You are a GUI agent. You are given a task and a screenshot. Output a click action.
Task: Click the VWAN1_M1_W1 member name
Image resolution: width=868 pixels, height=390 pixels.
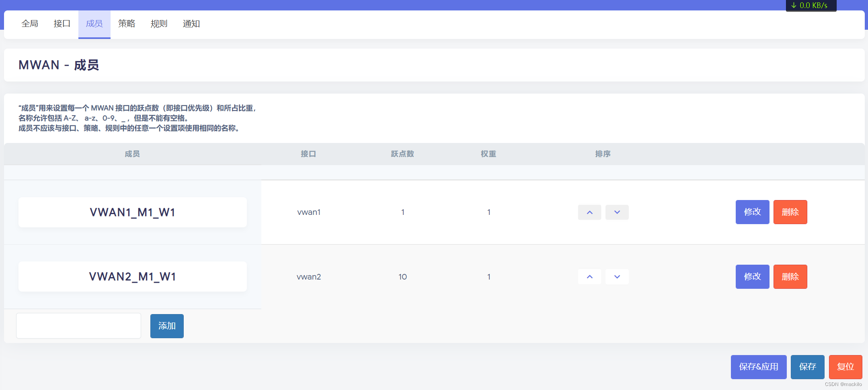tap(133, 212)
